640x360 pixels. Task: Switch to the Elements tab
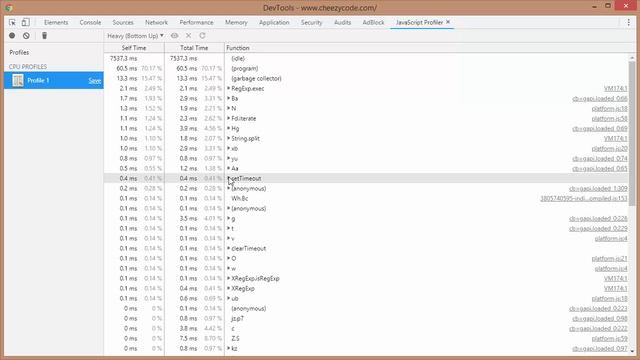(56, 22)
